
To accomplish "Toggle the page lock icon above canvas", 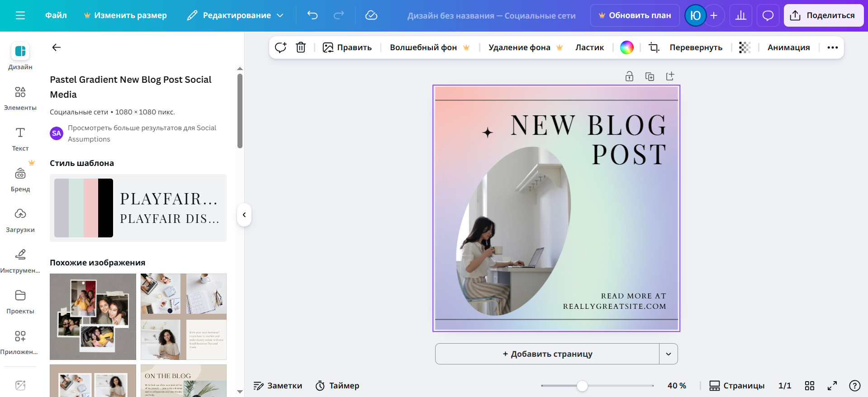I will click(x=629, y=76).
